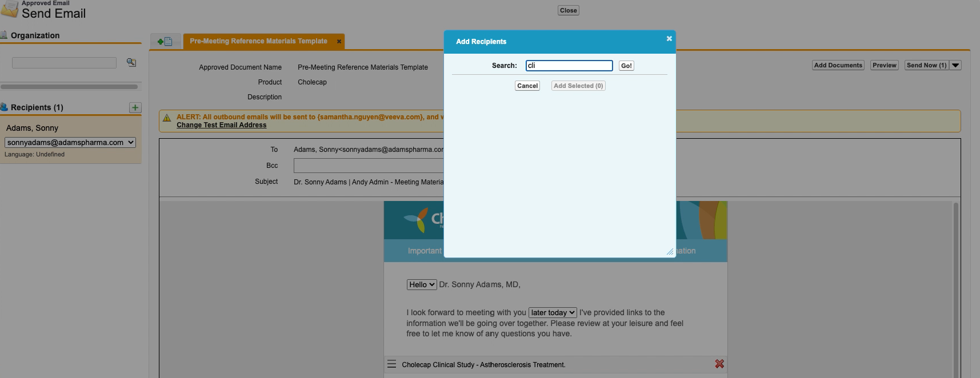Image resolution: width=980 pixels, height=378 pixels.
Task: Click the organization search magnifier icon
Action: (x=131, y=62)
